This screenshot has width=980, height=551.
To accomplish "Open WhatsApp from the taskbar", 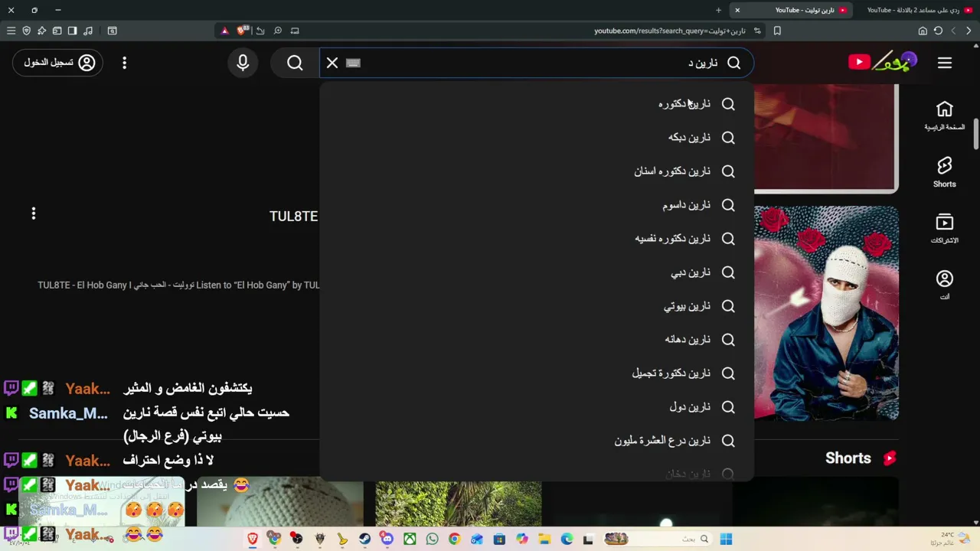I will point(432,540).
